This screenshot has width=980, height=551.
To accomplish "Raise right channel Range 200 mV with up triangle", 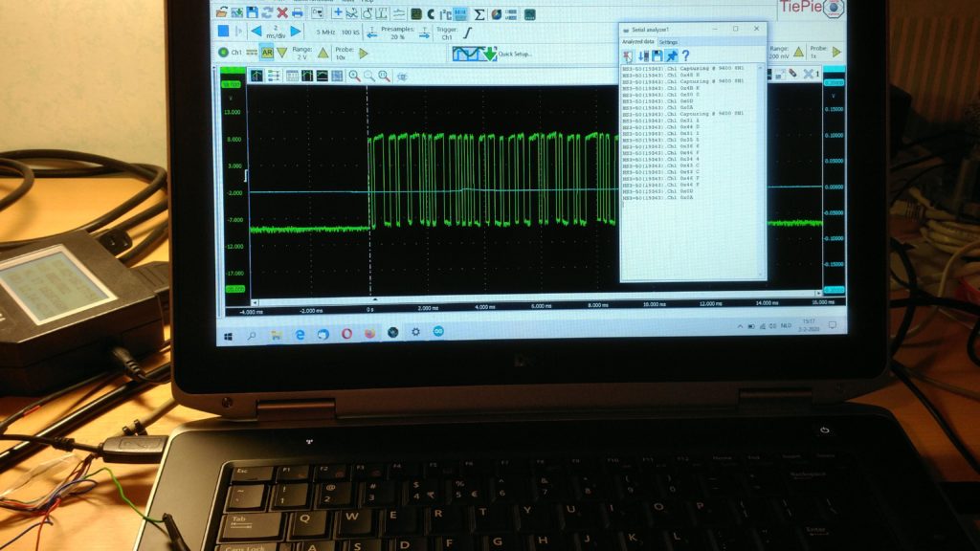I will pos(799,52).
